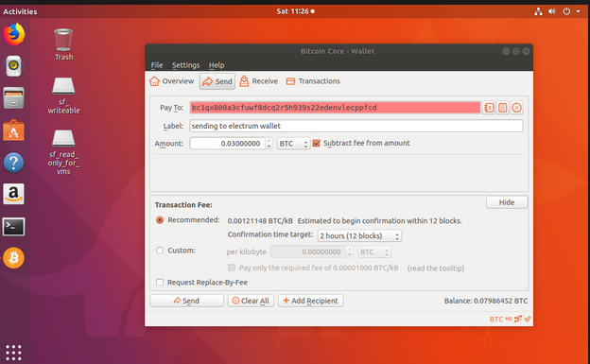Click the Bitcoin Core dock icon
The height and width of the screenshot is (364, 590).
13,258
